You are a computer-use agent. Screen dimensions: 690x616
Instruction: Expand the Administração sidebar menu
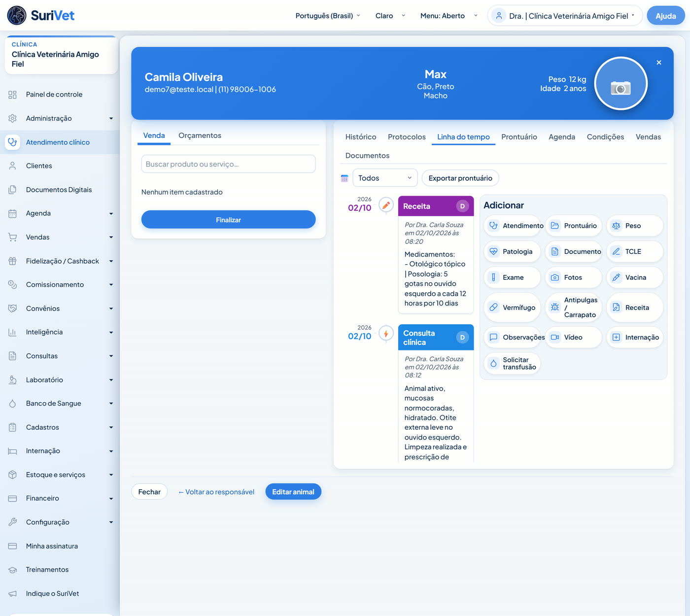pos(60,118)
